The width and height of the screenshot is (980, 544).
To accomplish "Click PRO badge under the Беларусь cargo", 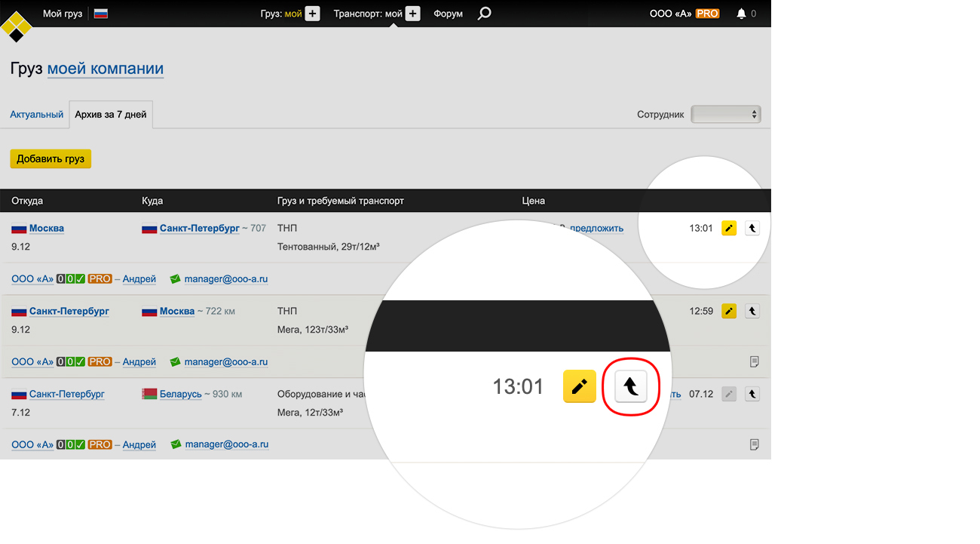I will point(100,445).
